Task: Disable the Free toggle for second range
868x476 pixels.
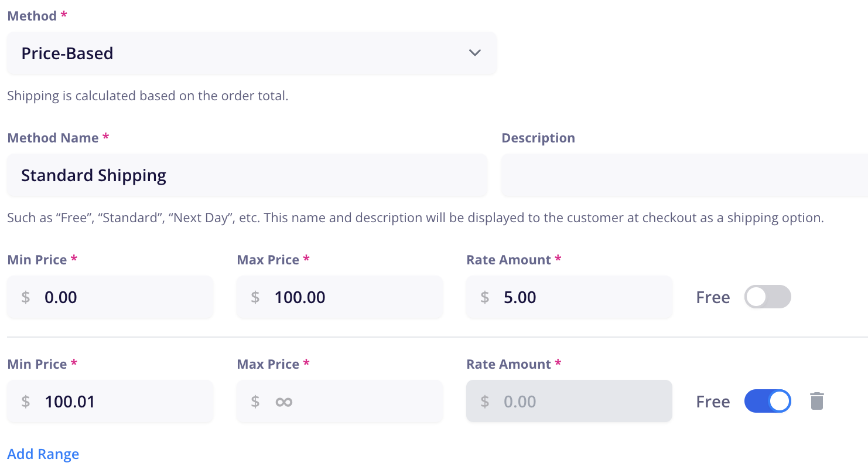Action: pyautogui.click(x=767, y=402)
